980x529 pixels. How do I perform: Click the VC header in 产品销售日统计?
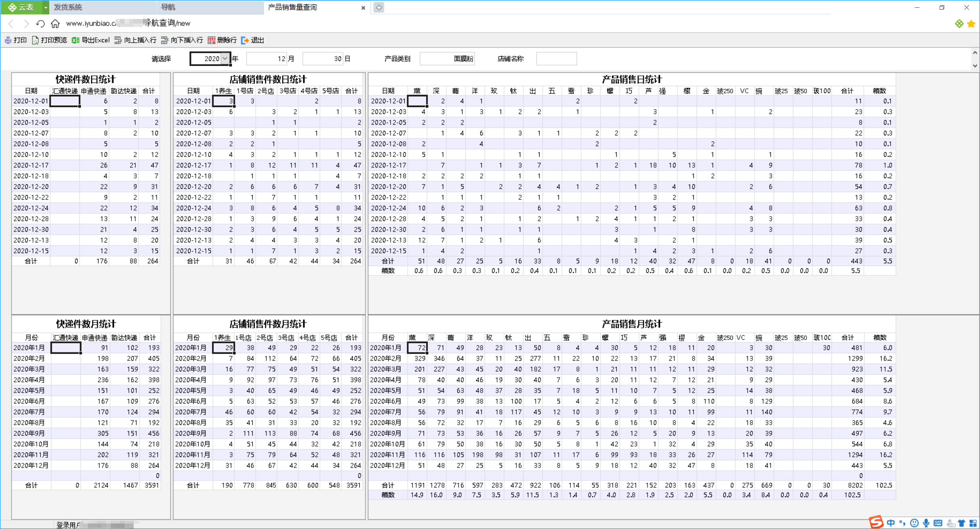[x=744, y=91]
